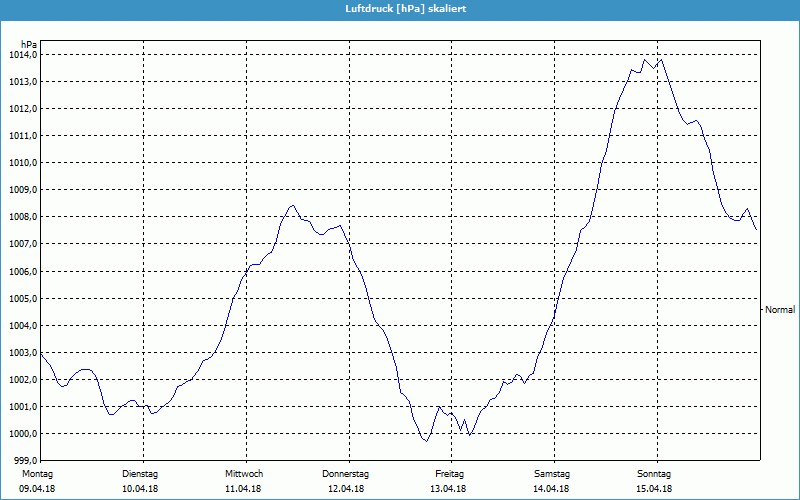Select the date '12.04.18'
This screenshot has height=500, width=800.
(346, 489)
